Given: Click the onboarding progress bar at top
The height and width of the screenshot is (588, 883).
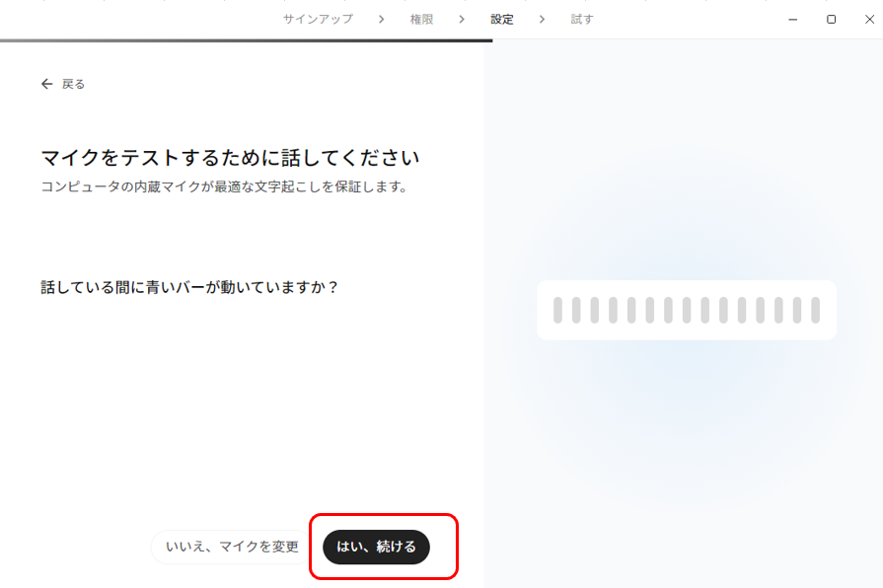Looking at the screenshot, I should pos(246,40).
